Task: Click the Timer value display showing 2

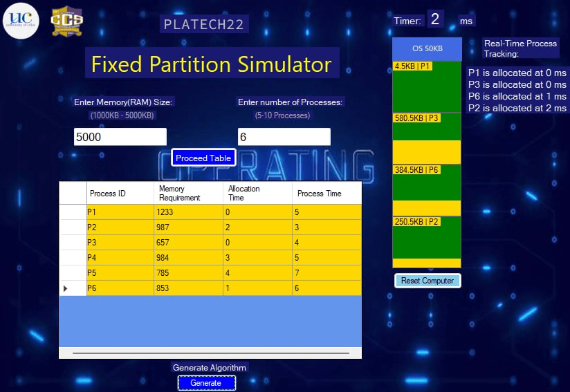Action: coord(435,19)
